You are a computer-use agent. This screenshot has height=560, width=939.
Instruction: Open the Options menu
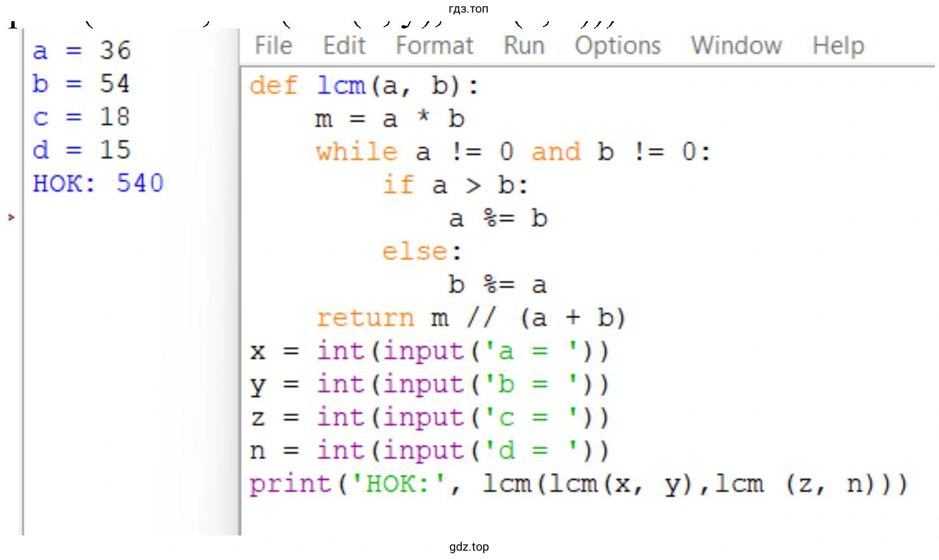(x=617, y=46)
